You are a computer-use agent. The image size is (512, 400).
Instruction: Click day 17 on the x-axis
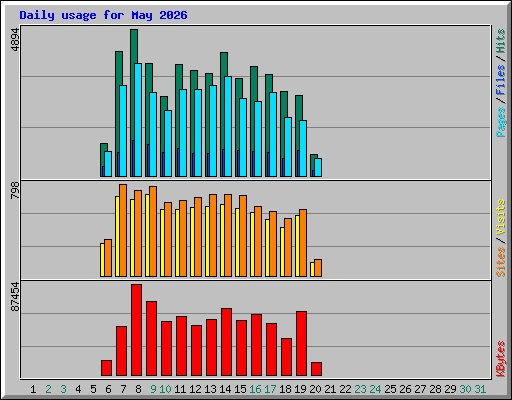[270, 389]
